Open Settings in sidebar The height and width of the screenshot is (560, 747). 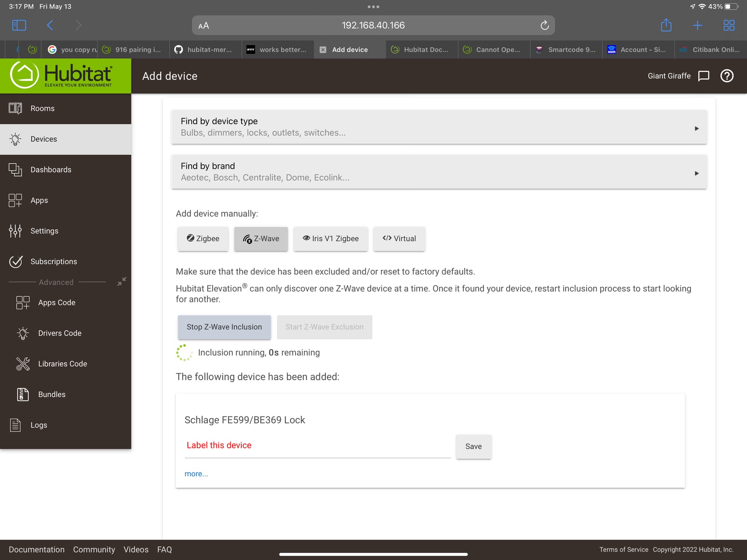pyautogui.click(x=65, y=231)
